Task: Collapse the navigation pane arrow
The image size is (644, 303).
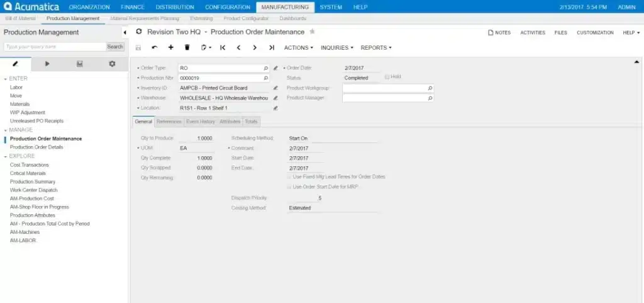Action: pyautogui.click(x=125, y=33)
